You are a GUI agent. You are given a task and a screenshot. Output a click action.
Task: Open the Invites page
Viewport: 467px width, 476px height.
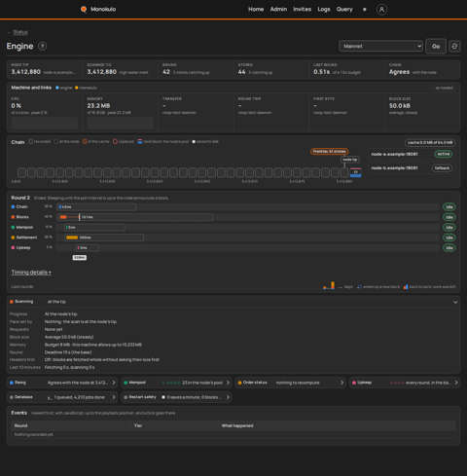(x=302, y=10)
